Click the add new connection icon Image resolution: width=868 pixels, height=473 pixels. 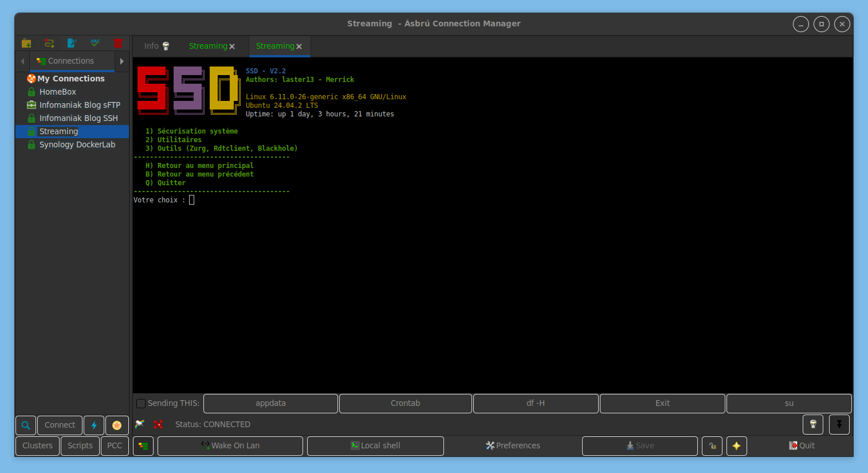tap(49, 43)
